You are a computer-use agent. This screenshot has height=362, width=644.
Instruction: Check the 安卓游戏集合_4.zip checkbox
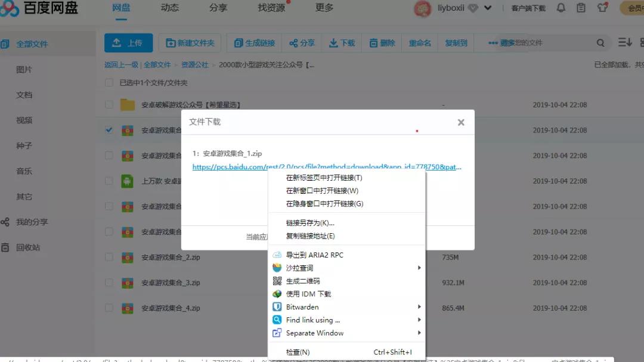tap(107, 308)
